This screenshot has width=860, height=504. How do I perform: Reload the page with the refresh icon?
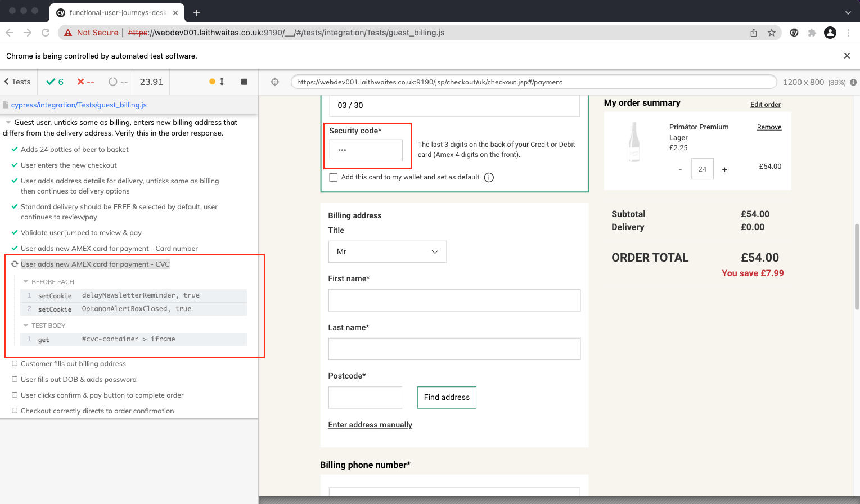click(x=46, y=33)
